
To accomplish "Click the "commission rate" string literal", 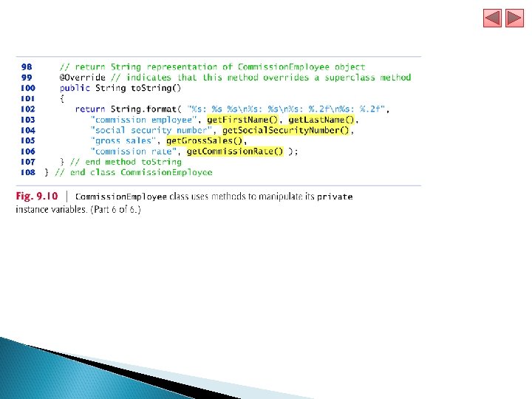I will [133, 151].
